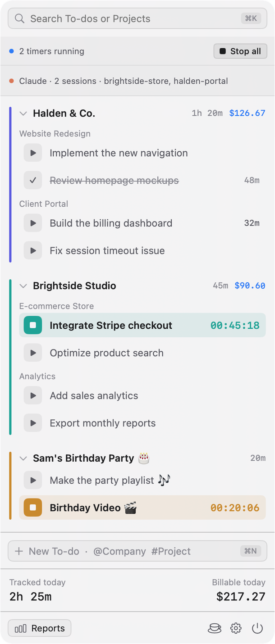
Task: Open the Reports view
Action: pos(40,628)
